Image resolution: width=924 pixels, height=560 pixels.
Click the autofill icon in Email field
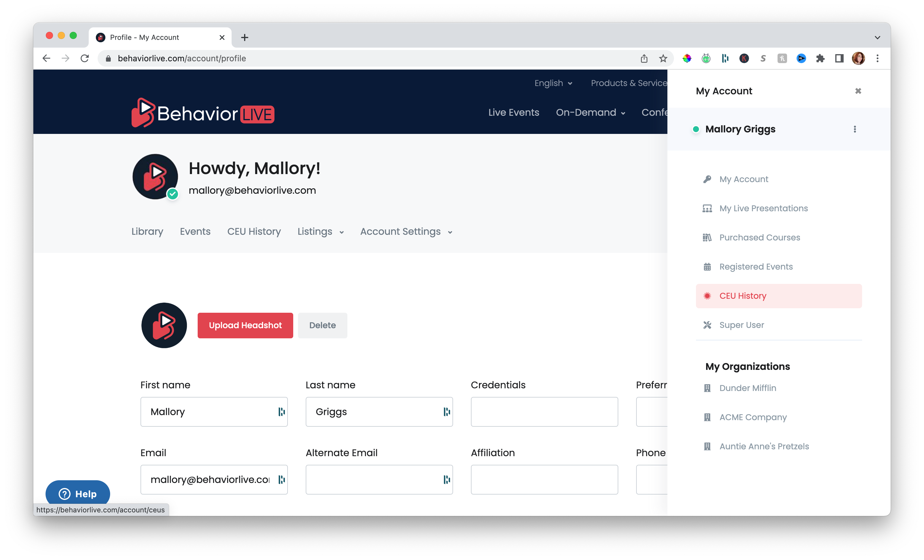click(281, 480)
